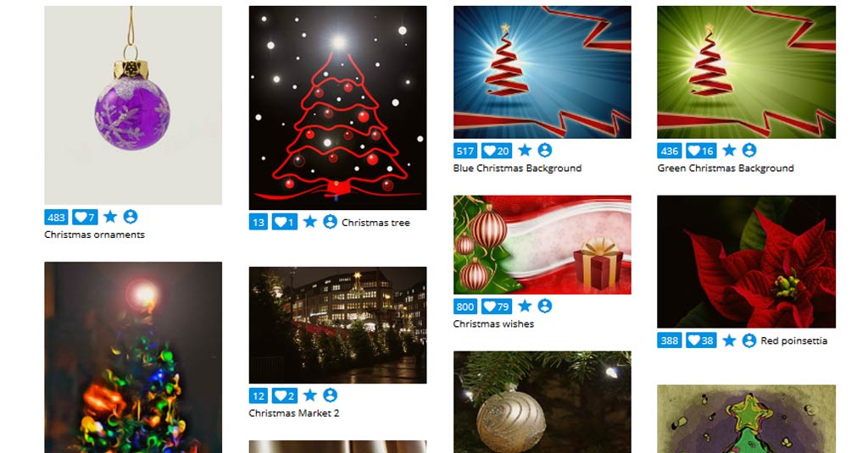Click heart badge with 38 likes on poinsettia
Screen dimensions: 868x453
(701, 340)
